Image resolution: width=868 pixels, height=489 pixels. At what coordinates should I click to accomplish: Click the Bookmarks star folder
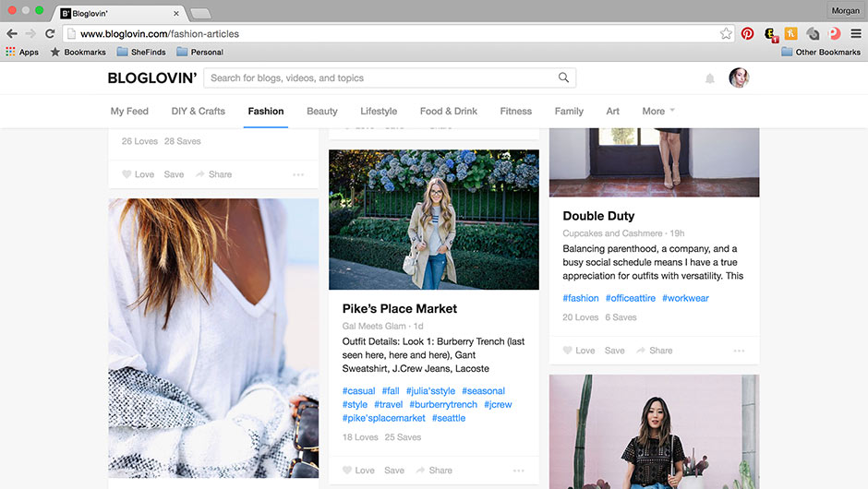click(78, 52)
